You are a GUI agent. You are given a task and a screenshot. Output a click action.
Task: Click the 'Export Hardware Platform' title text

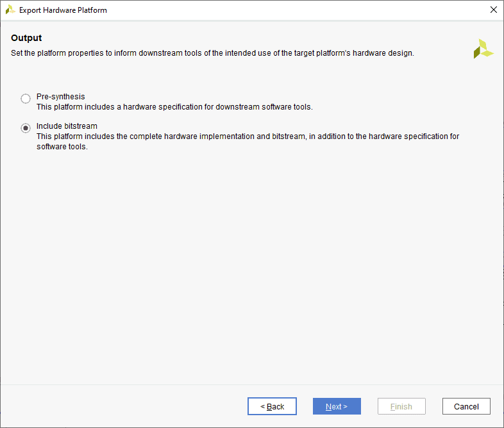pyautogui.click(x=63, y=10)
